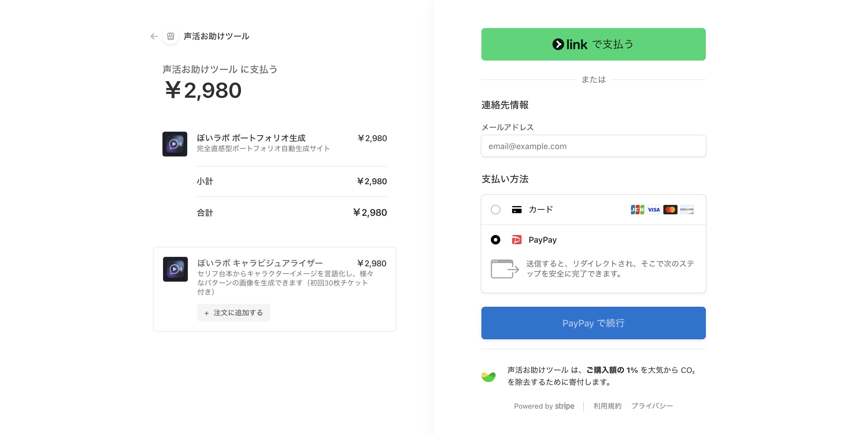Click the Discover card brand icon
The height and width of the screenshot is (434, 868).
coord(686,209)
